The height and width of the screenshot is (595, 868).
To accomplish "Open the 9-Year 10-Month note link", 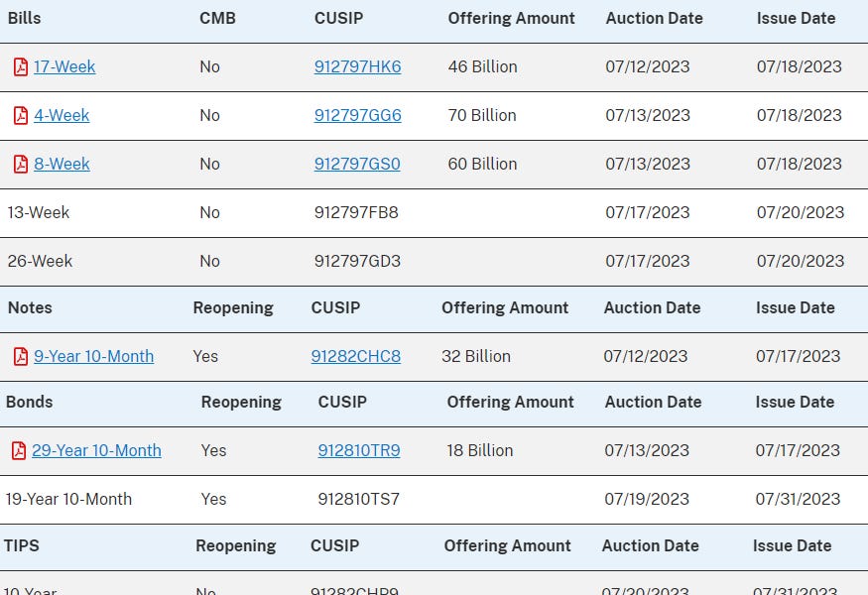I will [x=93, y=356].
